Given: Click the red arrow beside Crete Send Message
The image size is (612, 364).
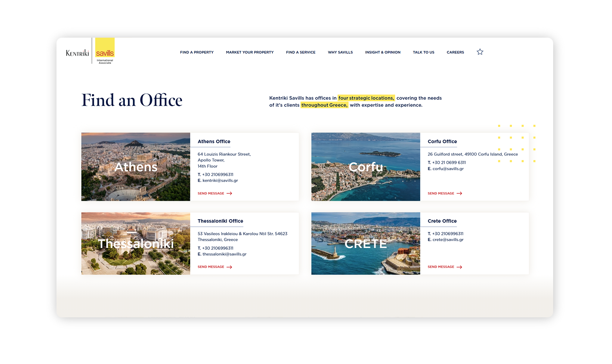Looking at the screenshot, I should [459, 267].
